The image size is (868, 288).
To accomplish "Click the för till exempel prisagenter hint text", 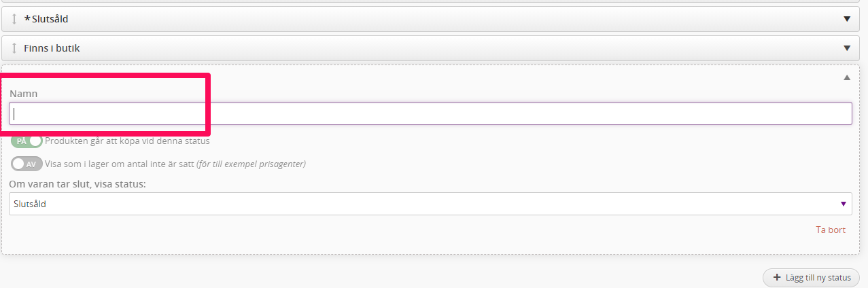I will click(251, 164).
